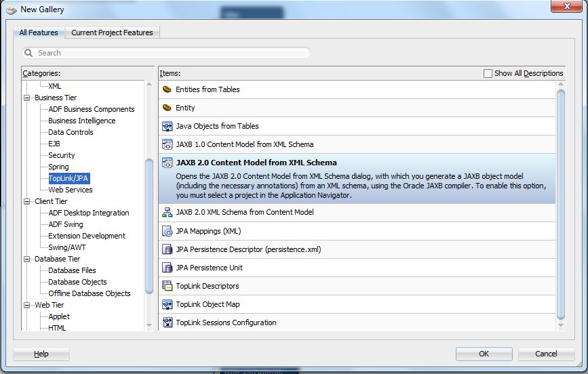Image resolution: width=588 pixels, height=374 pixels.
Task: Select the Swing/AWT category
Action: click(67, 248)
